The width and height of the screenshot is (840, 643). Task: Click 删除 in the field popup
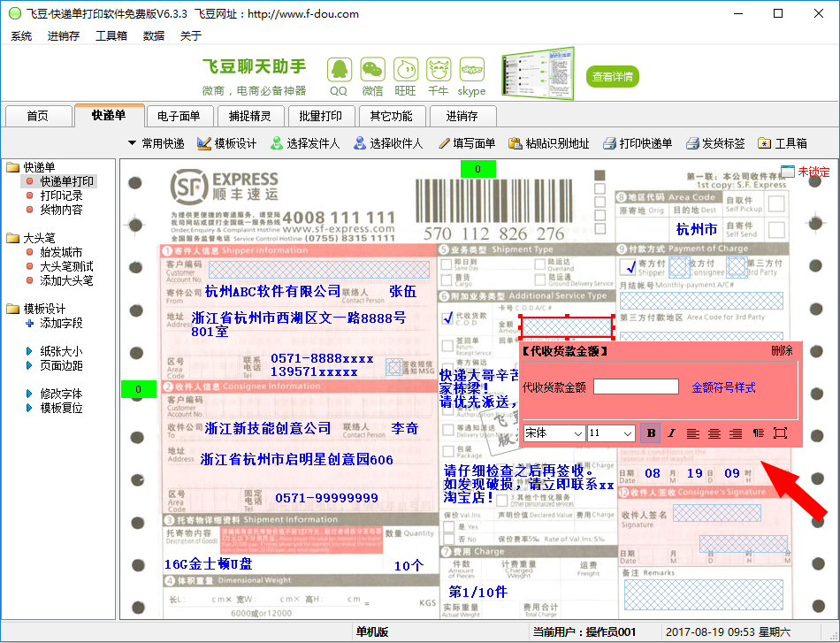click(783, 351)
